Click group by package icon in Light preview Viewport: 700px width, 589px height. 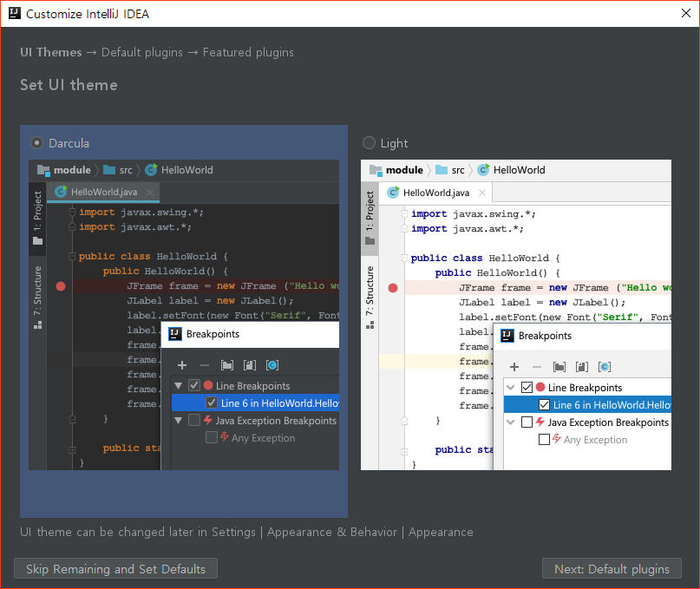(559, 367)
